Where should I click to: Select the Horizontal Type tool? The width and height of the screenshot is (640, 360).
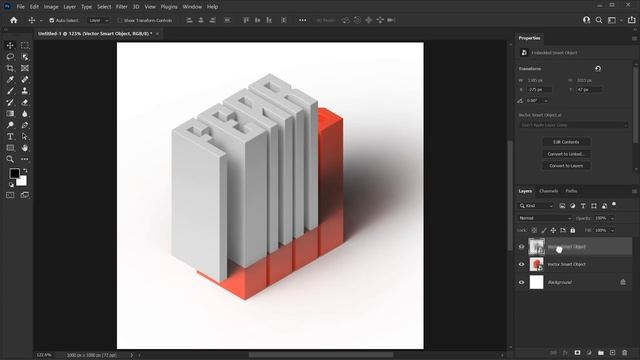pyautogui.click(x=10, y=137)
